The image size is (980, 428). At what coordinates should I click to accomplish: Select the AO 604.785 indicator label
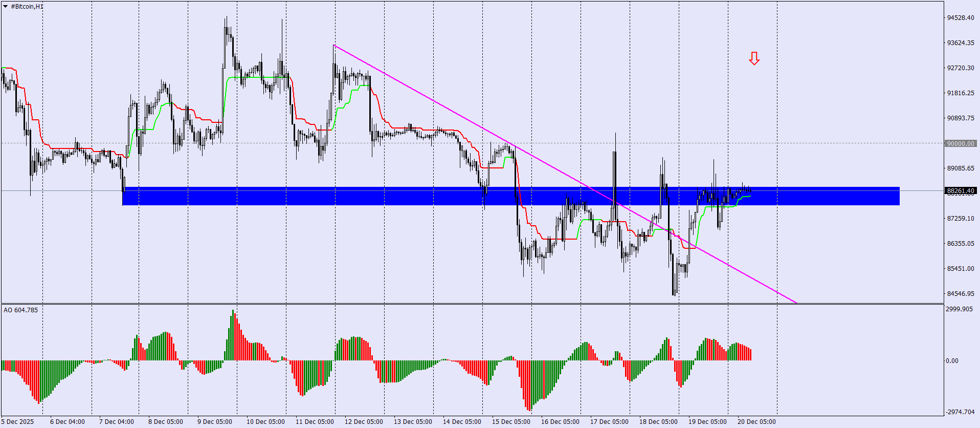click(x=21, y=310)
